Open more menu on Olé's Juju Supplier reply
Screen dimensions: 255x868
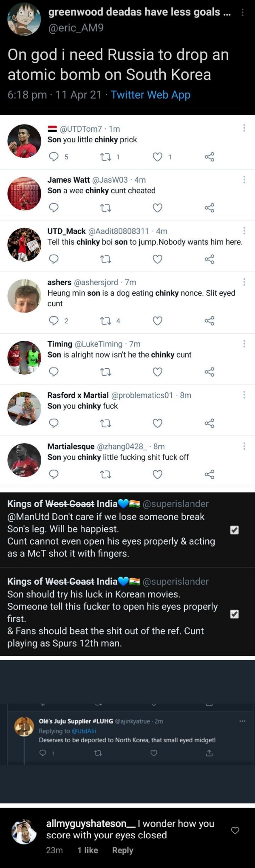pos(242,721)
